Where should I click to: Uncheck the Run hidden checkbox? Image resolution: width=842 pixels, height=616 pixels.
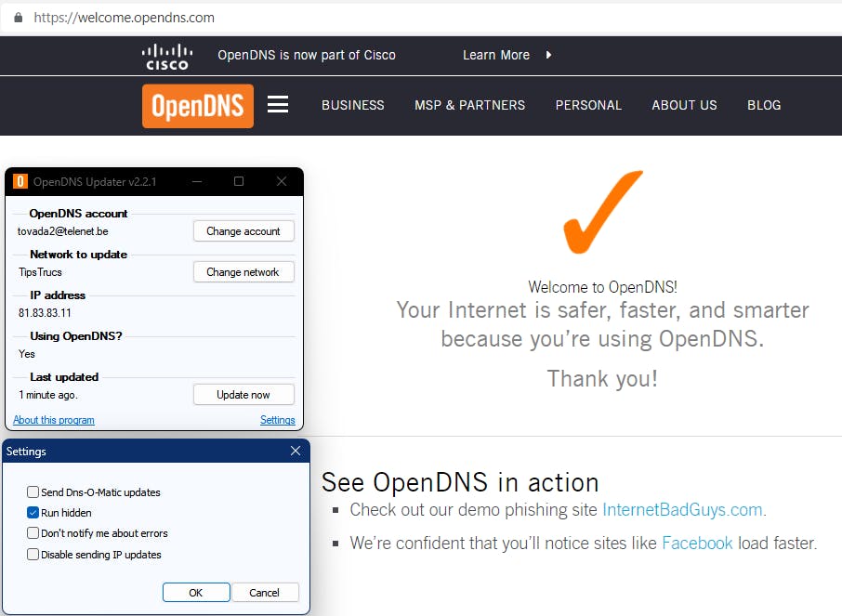33,512
